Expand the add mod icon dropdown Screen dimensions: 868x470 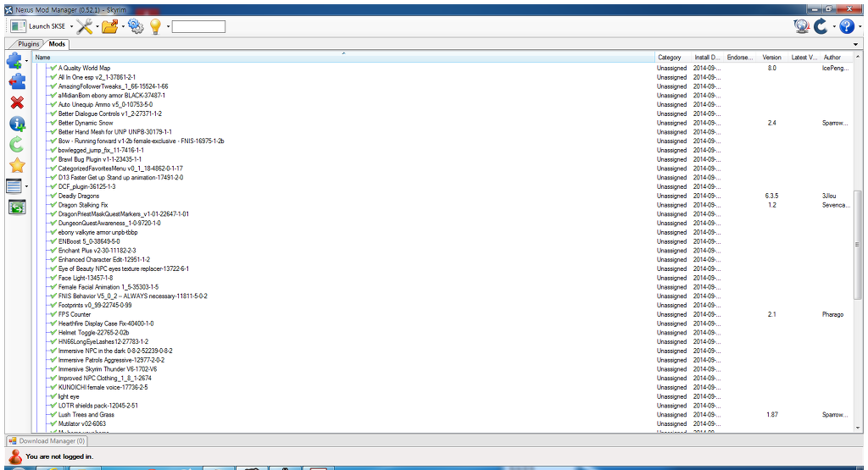(x=26, y=61)
